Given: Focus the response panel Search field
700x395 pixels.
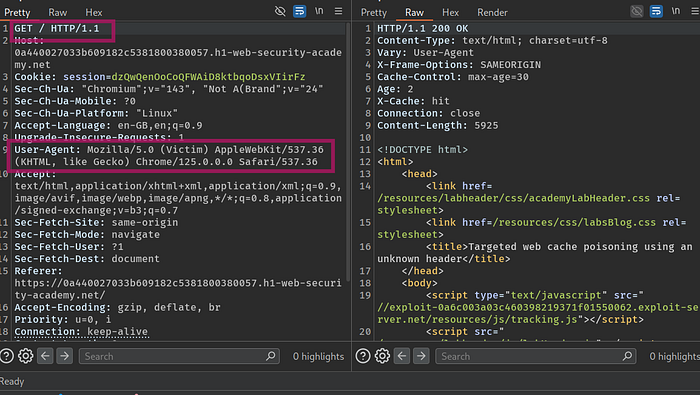Looking at the screenshot, I should coord(536,356).
